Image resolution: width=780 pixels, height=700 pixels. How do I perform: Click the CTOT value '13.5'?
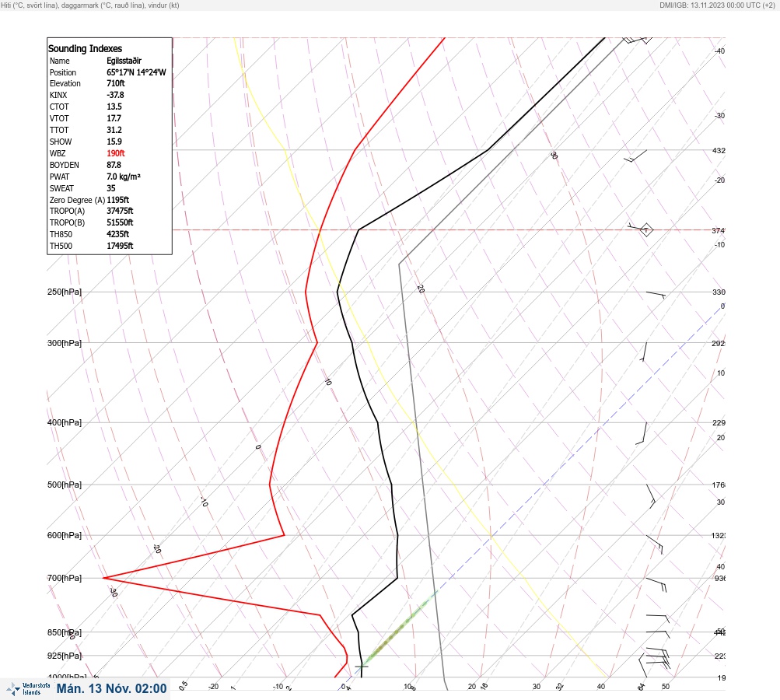(x=114, y=107)
